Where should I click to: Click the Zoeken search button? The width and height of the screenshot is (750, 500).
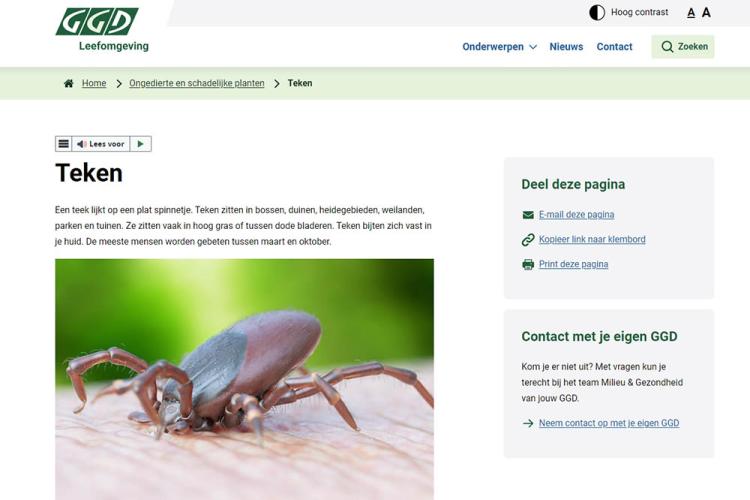(x=683, y=47)
